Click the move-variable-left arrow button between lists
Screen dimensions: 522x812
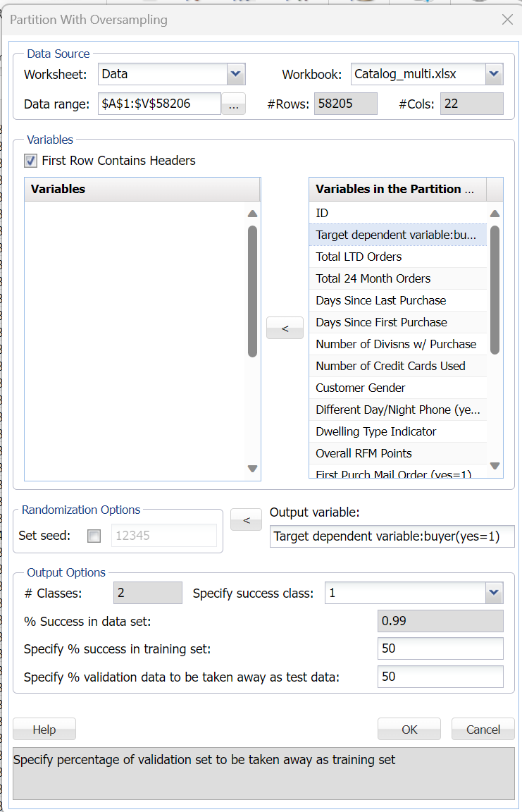click(x=285, y=328)
